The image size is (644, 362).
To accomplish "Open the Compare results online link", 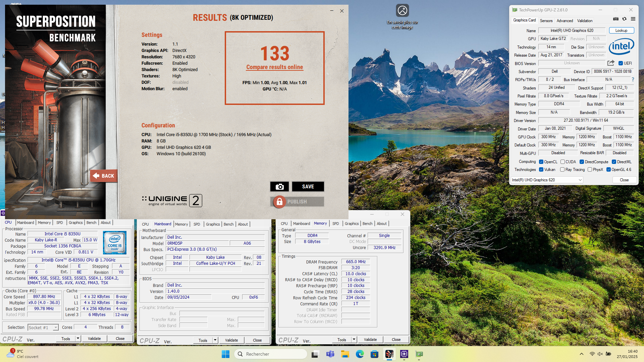I will point(275,67).
